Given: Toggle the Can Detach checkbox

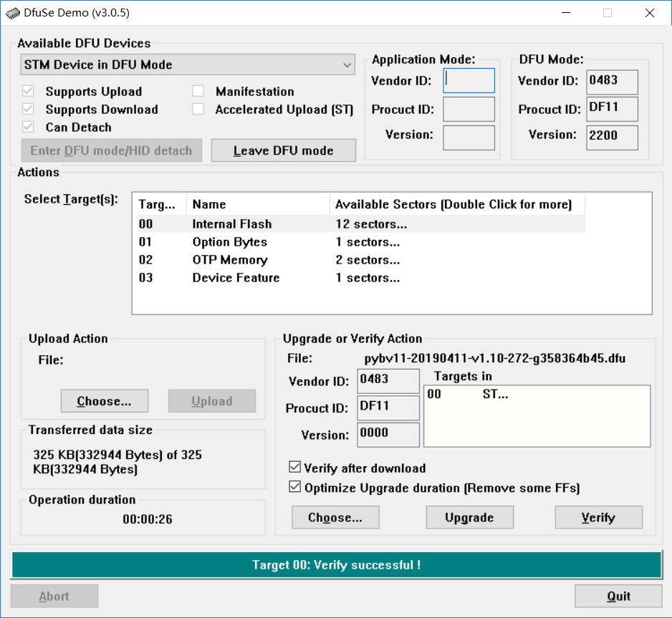Looking at the screenshot, I should point(28,127).
